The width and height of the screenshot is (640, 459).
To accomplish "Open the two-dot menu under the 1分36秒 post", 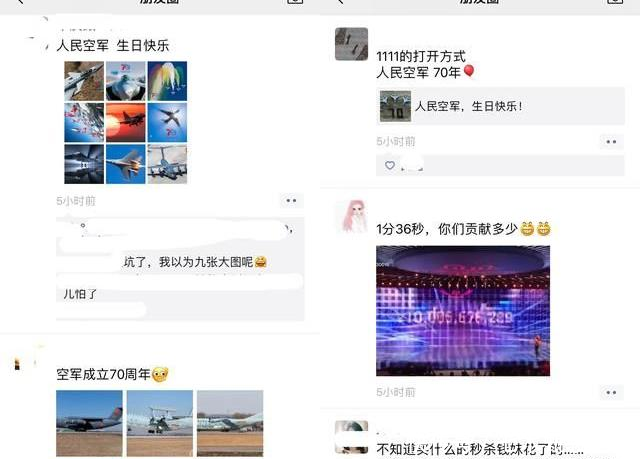I will 611,392.
